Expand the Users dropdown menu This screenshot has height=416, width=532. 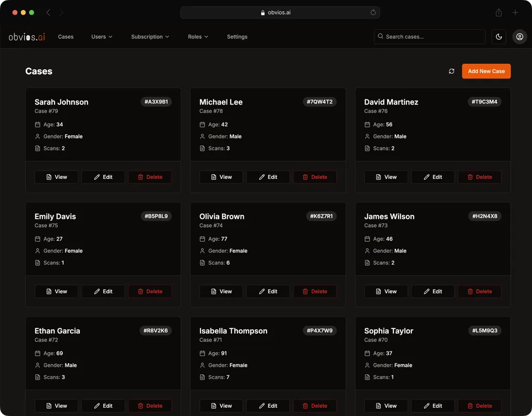click(102, 37)
